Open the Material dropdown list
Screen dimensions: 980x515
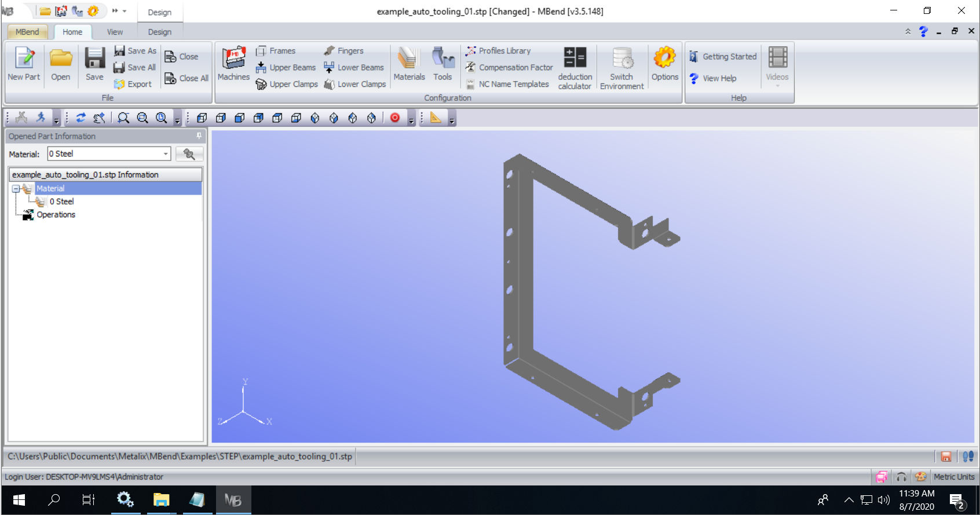(x=166, y=154)
